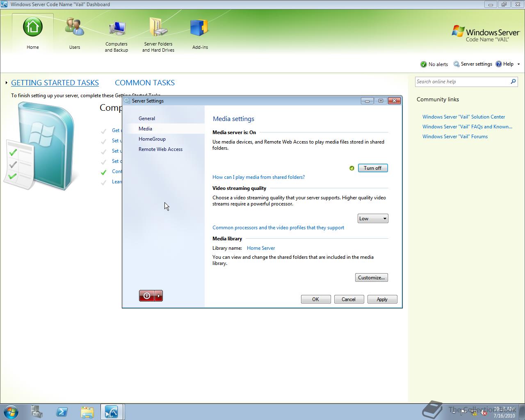Click the completed green checkmark task
Image resolution: width=525 pixels, height=420 pixels.
point(104,172)
